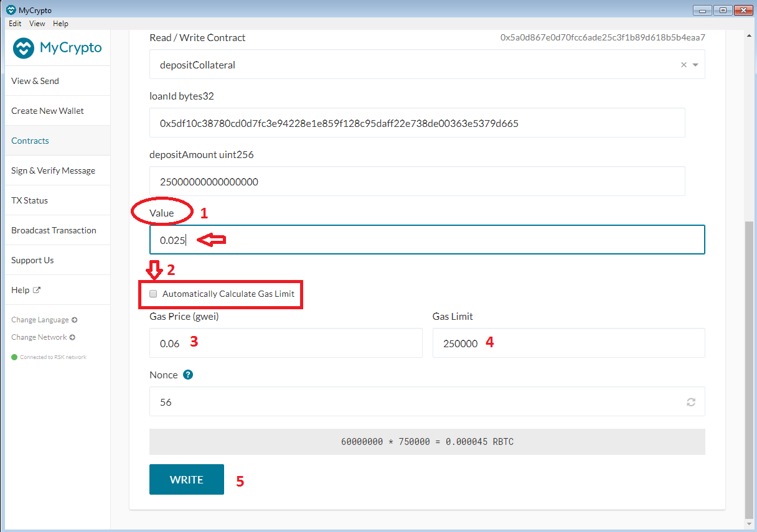Open the Create New Wallet page
The width and height of the screenshot is (757, 532).
57,111
